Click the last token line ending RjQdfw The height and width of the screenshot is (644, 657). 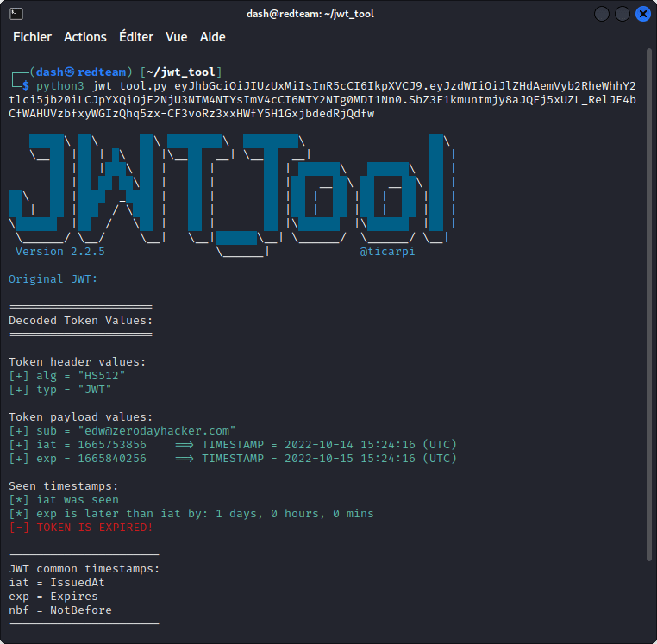click(191, 114)
